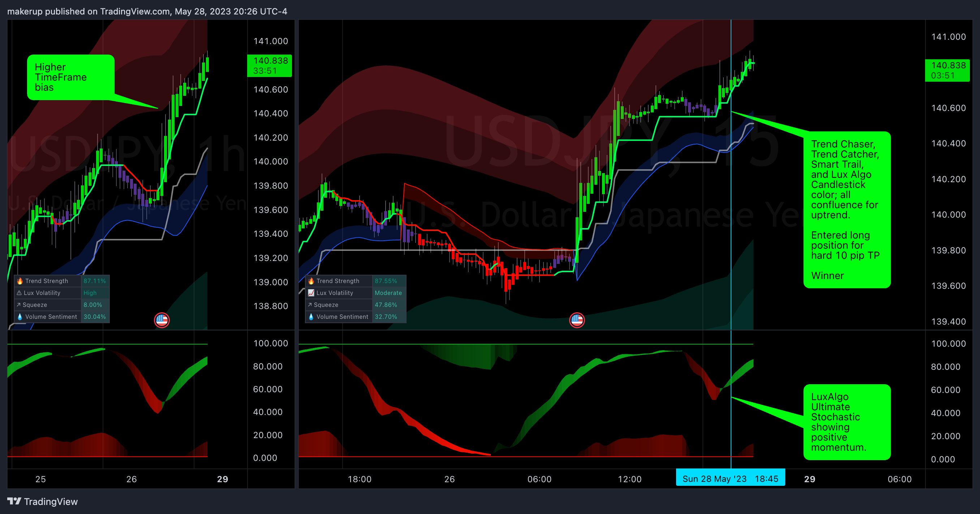Click the 'Sun 28 May '23 18:45' time label

click(730, 478)
